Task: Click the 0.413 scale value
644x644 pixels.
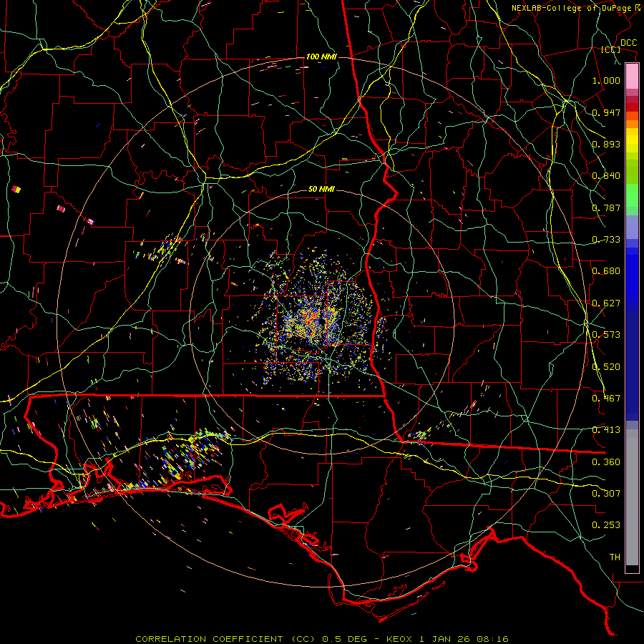Action: [x=606, y=430]
